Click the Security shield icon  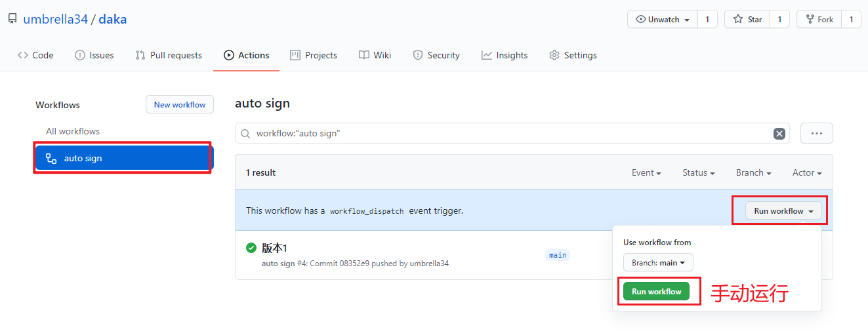pyautogui.click(x=418, y=55)
